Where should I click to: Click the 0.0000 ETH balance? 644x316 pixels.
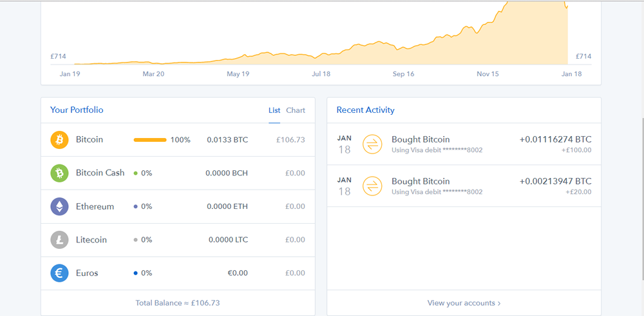coord(227,206)
